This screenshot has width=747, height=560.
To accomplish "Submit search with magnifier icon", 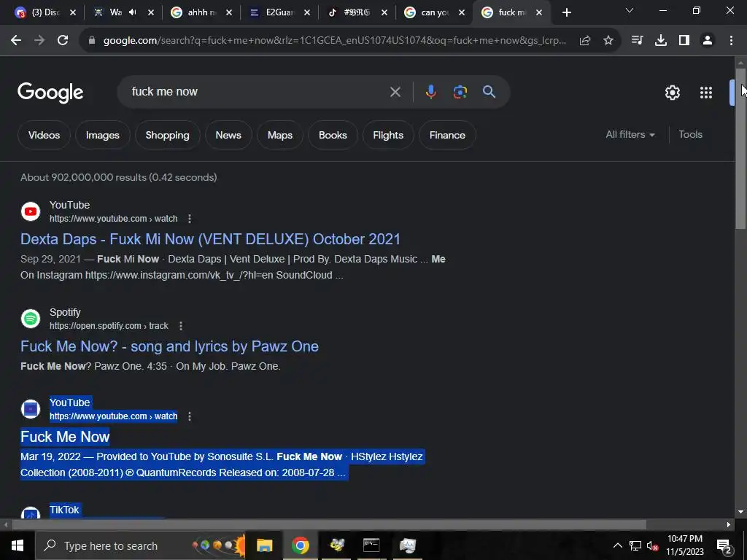I will [489, 92].
